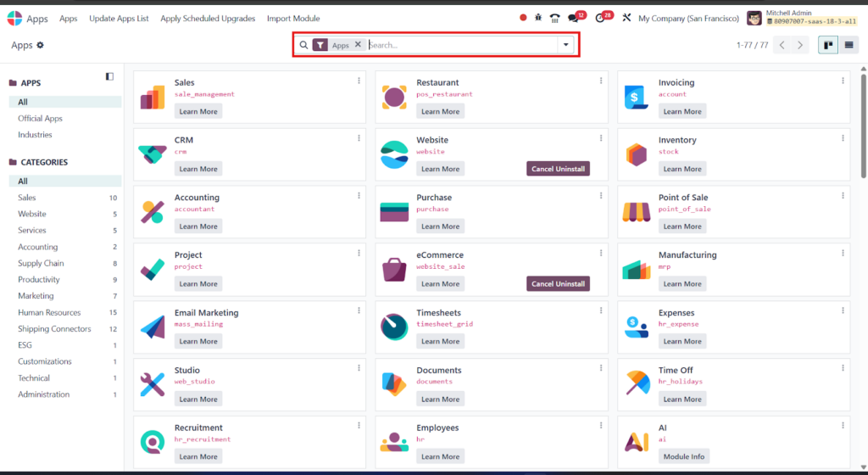Click Cancel Uninstall on Website card
868x475 pixels.
(558, 169)
